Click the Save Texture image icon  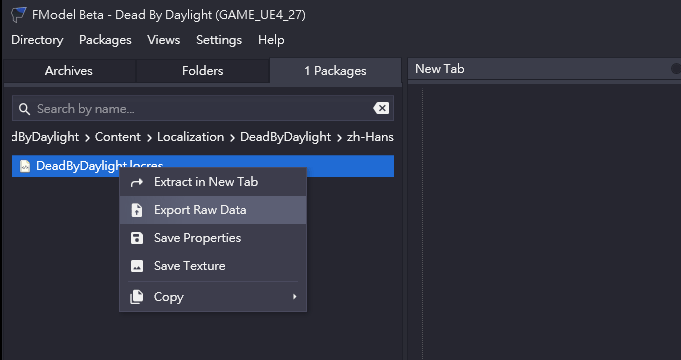pos(137,266)
